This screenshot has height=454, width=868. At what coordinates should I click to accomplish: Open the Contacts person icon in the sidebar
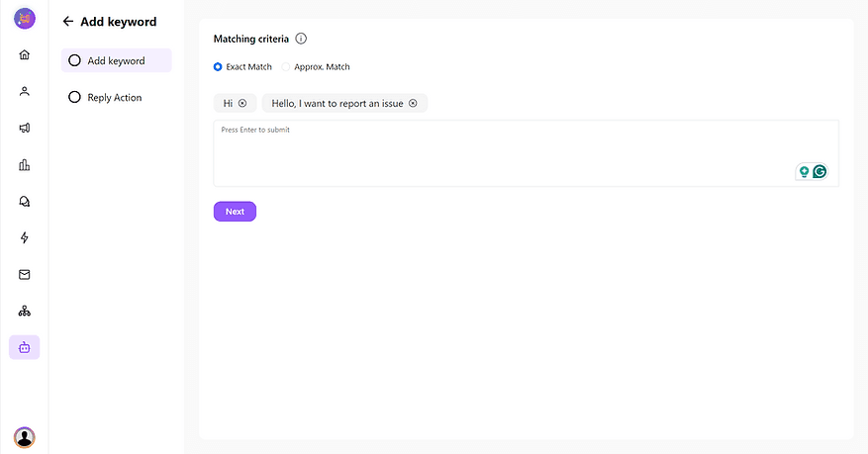coord(25,91)
